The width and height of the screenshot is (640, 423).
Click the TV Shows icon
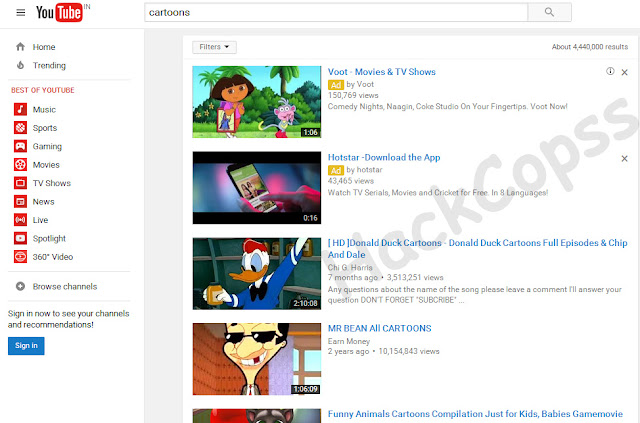click(x=20, y=183)
